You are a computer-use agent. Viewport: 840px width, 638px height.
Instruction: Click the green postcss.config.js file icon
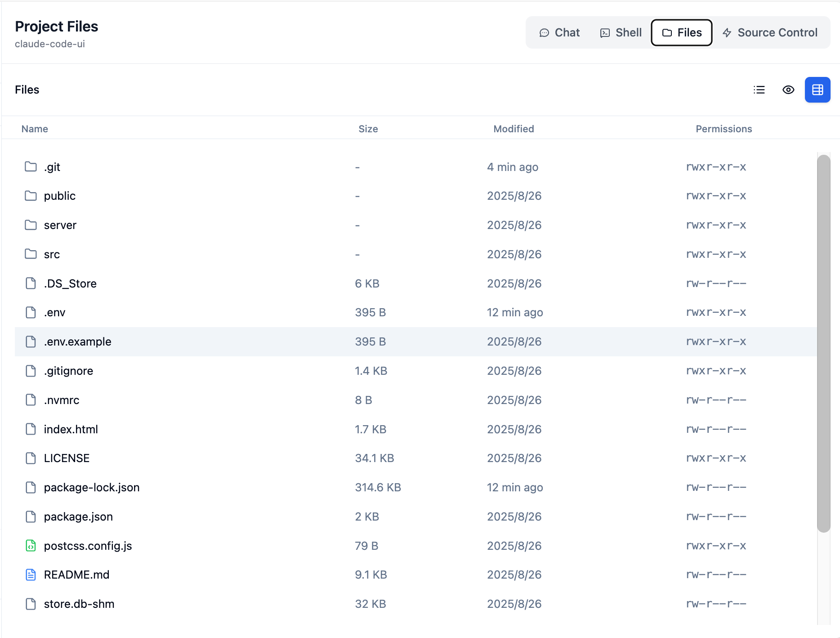(31, 546)
